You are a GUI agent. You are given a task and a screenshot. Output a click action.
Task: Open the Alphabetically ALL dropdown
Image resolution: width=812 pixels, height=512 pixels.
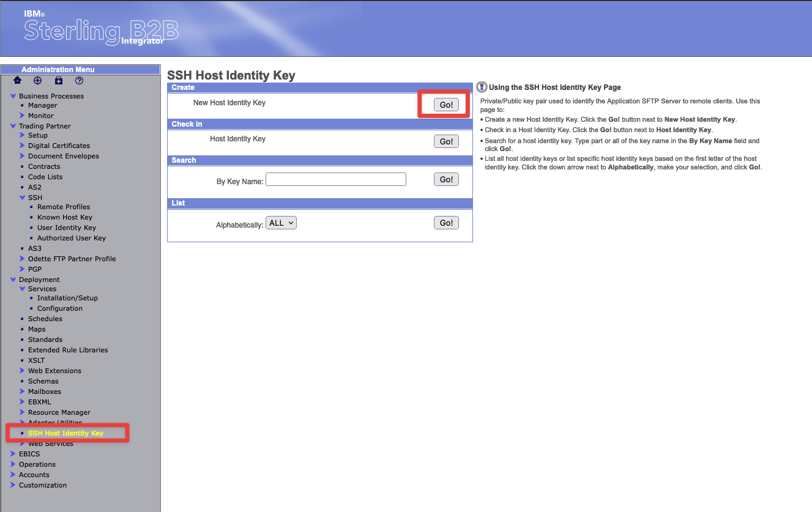pos(281,223)
